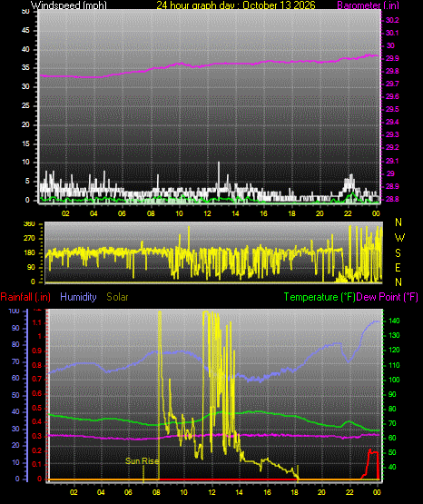Click the '180' wind direction axis value
423x504 pixels.
[29, 253]
